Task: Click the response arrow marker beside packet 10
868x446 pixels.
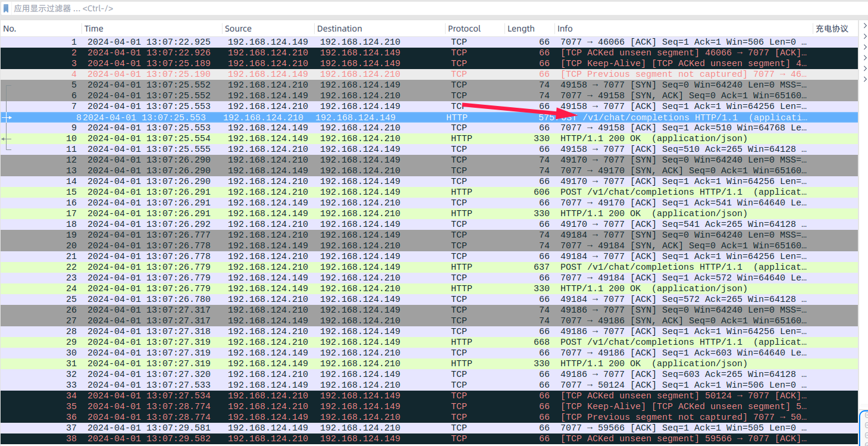Action: coord(6,139)
